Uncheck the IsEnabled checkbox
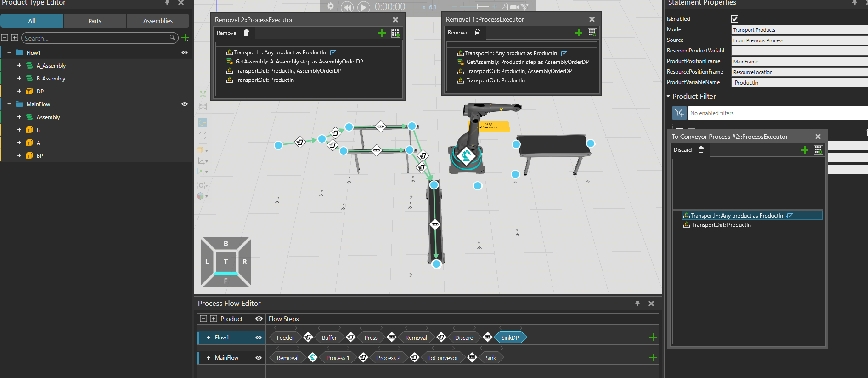Image resolution: width=868 pixels, height=378 pixels. click(x=735, y=19)
